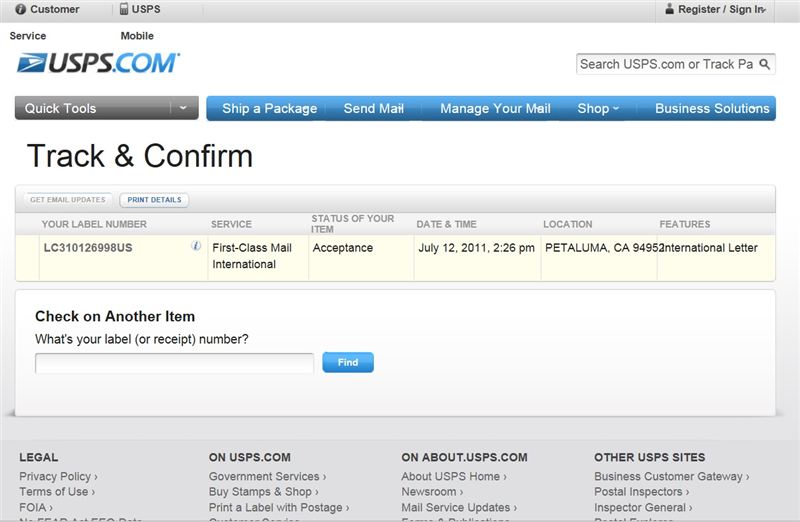This screenshot has width=800, height=522.
Task: Click the USPS Mobile phone icon
Action: (x=124, y=9)
